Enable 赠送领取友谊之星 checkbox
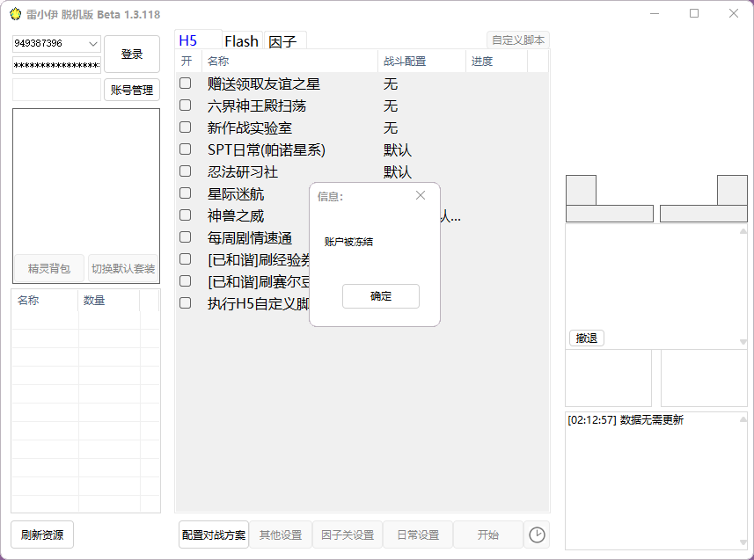The image size is (754, 560). [x=185, y=84]
